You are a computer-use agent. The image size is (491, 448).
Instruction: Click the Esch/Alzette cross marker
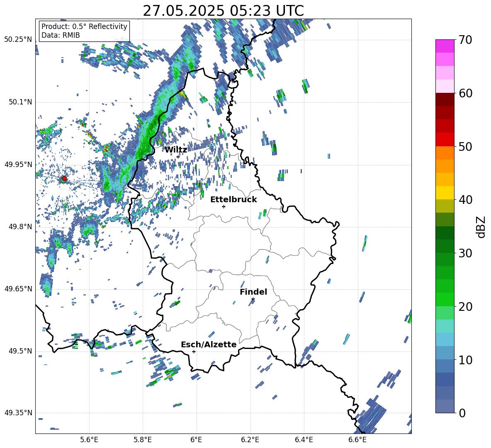click(194, 351)
